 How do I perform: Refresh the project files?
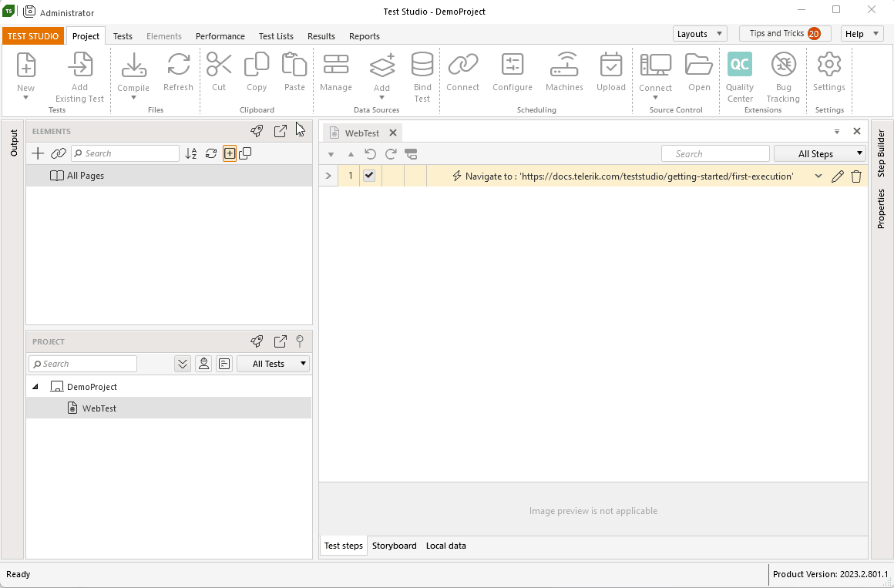click(178, 65)
